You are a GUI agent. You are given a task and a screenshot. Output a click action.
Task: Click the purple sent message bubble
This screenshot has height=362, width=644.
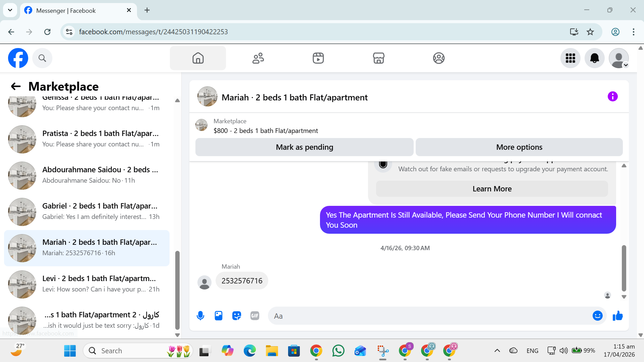468,220
